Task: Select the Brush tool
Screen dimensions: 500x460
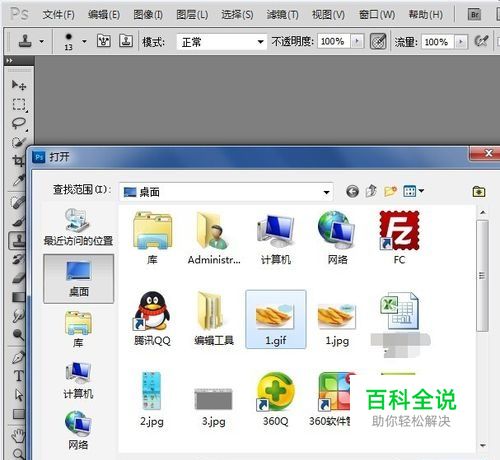Action: pyautogui.click(x=18, y=221)
